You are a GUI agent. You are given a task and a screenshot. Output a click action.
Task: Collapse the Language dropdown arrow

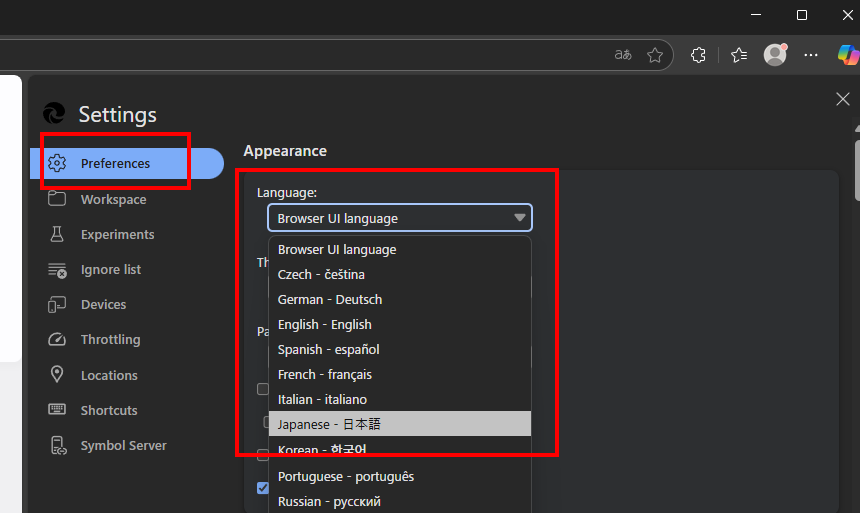[519, 218]
